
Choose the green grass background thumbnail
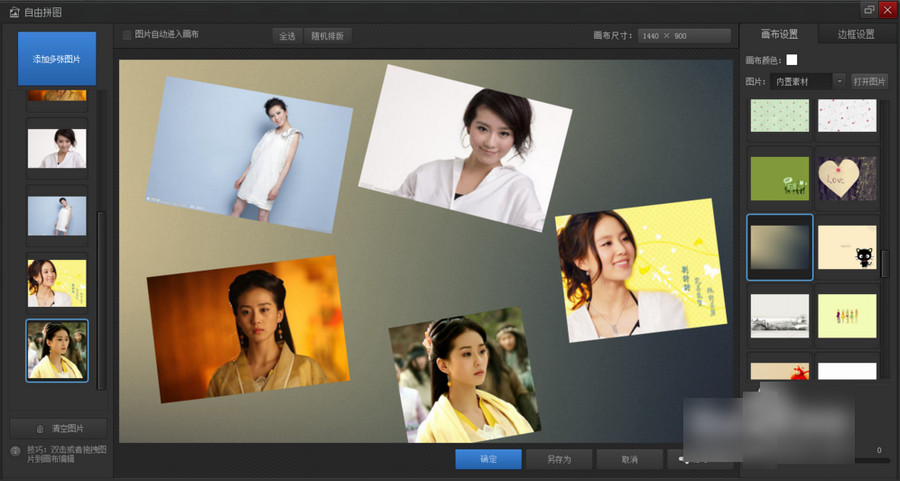[780, 178]
